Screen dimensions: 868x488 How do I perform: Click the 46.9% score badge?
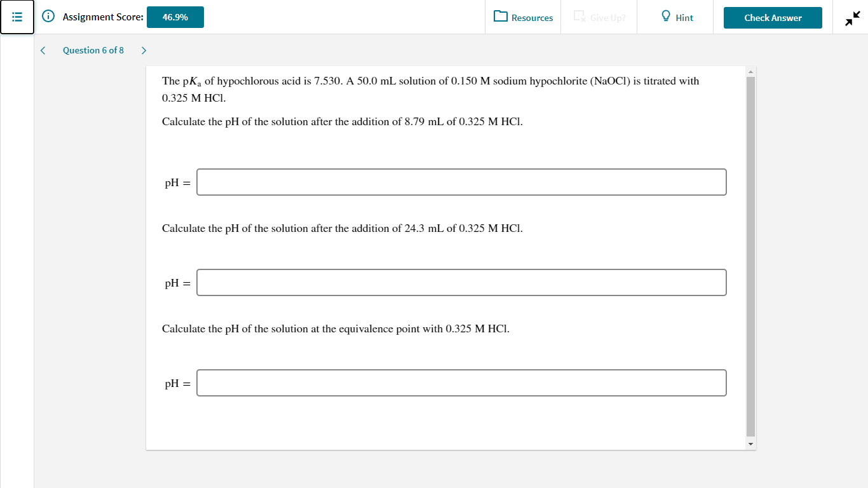coord(175,17)
